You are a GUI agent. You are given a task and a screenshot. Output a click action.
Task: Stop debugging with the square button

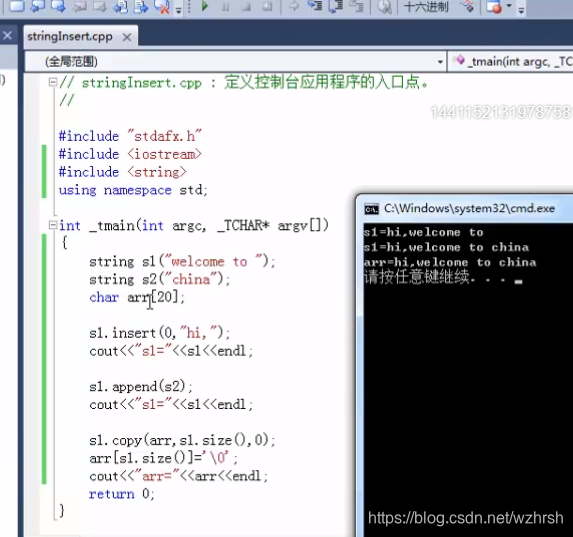pos(246,7)
